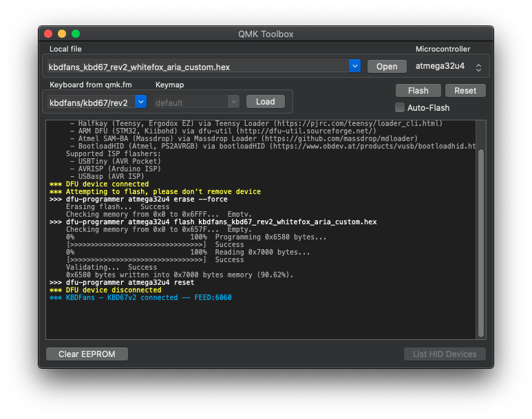Click the Load button
Image resolution: width=532 pixels, height=419 pixels.
pos(266,102)
